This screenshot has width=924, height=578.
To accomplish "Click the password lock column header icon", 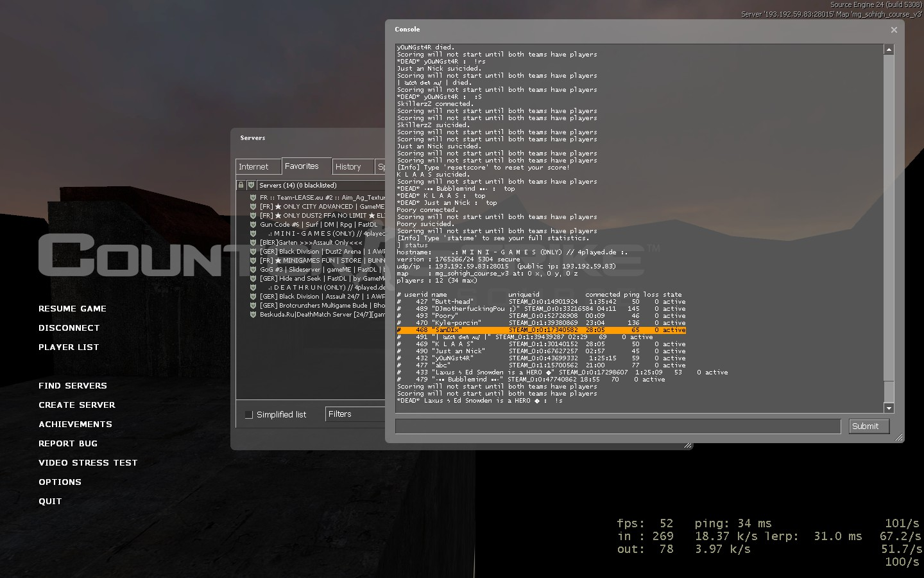I will pyautogui.click(x=241, y=185).
